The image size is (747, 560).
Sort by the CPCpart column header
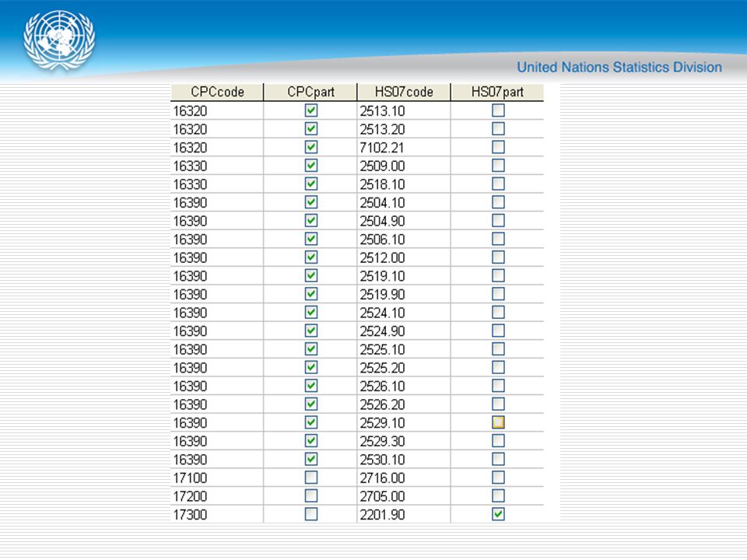pyautogui.click(x=310, y=92)
